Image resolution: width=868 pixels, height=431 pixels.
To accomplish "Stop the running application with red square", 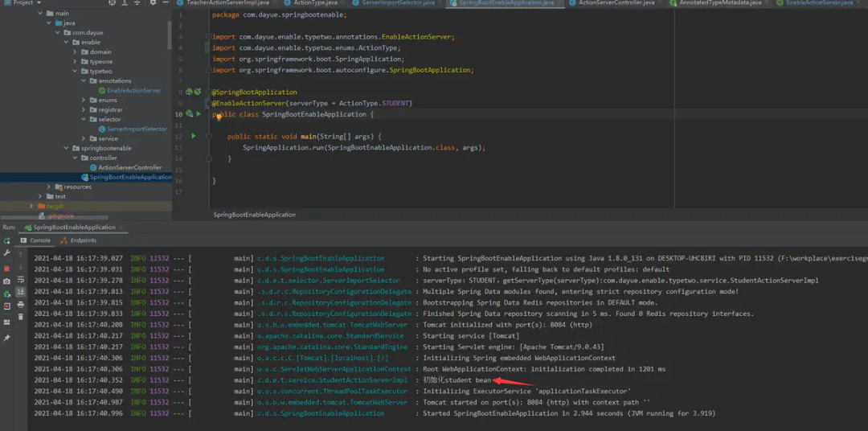I will (x=6, y=268).
